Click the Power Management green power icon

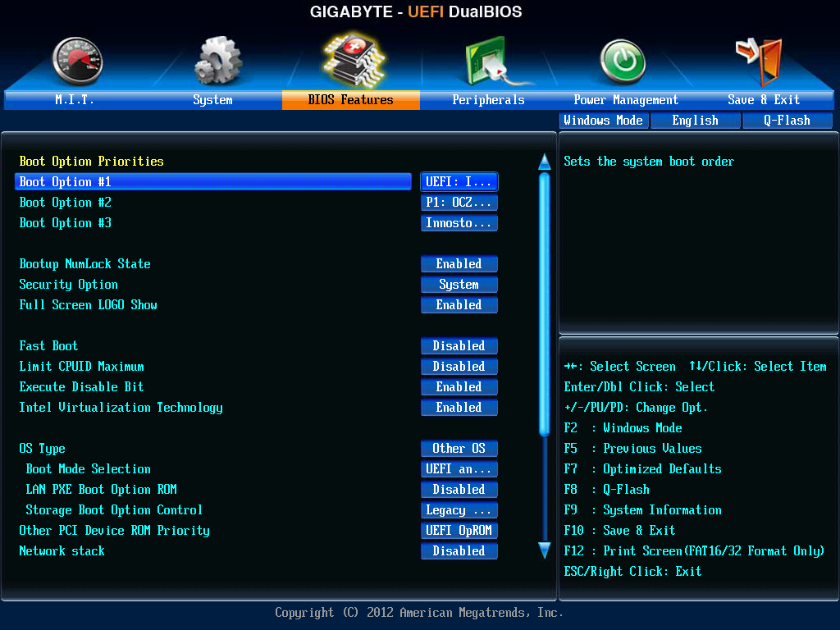click(623, 62)
